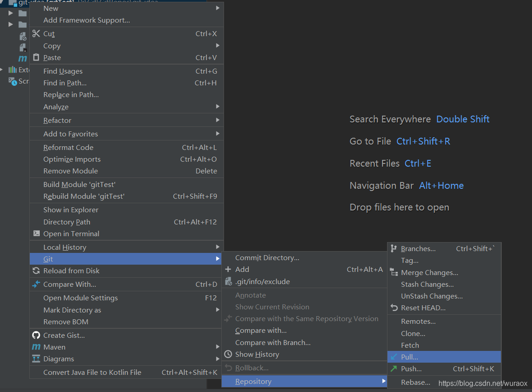
Task: Click the Merge Changes icon
Action: (394, 272)
